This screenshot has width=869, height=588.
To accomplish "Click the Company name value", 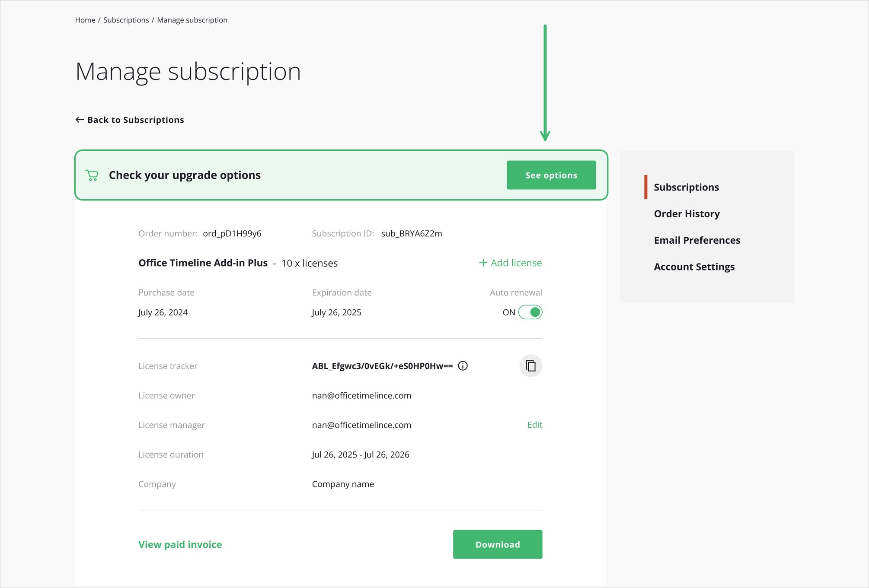I will coord(343,484).
